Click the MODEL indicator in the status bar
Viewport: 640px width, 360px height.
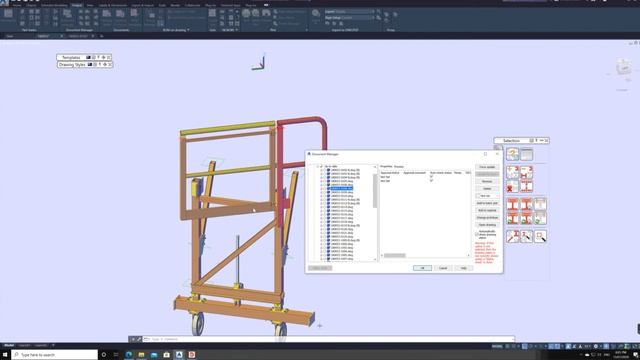(497, 346)
